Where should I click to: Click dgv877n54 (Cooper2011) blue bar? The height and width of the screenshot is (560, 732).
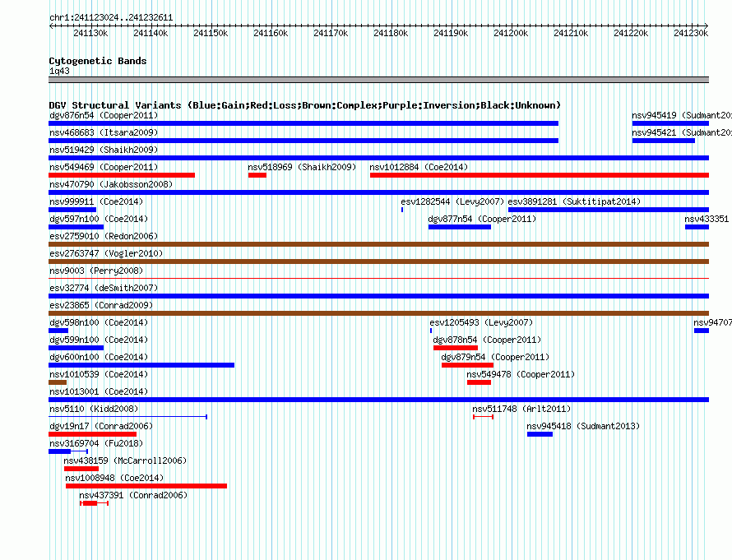pyautogui.click(x=460, y=227)
